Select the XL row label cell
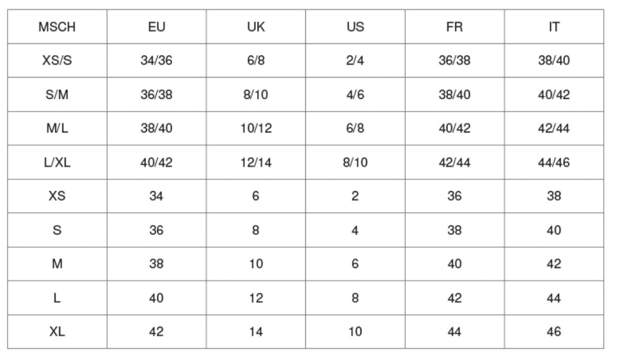Viewport: 621px width, 364px height. pos(57,332)
